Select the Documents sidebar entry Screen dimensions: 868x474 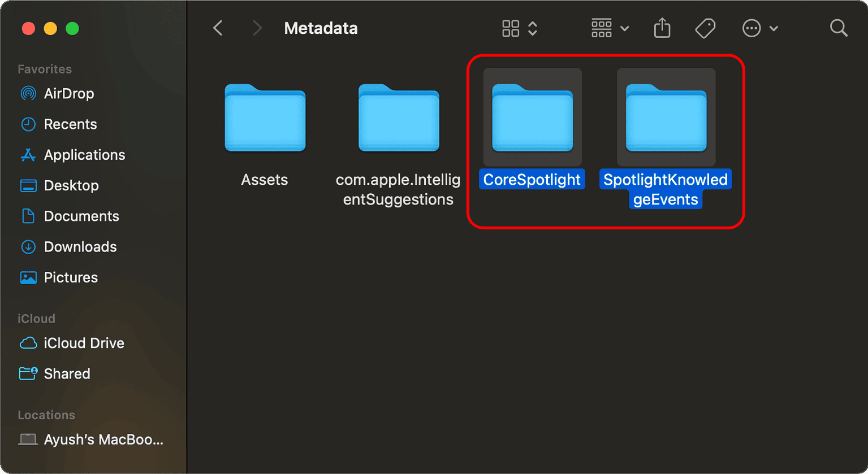tap(81, 216)
